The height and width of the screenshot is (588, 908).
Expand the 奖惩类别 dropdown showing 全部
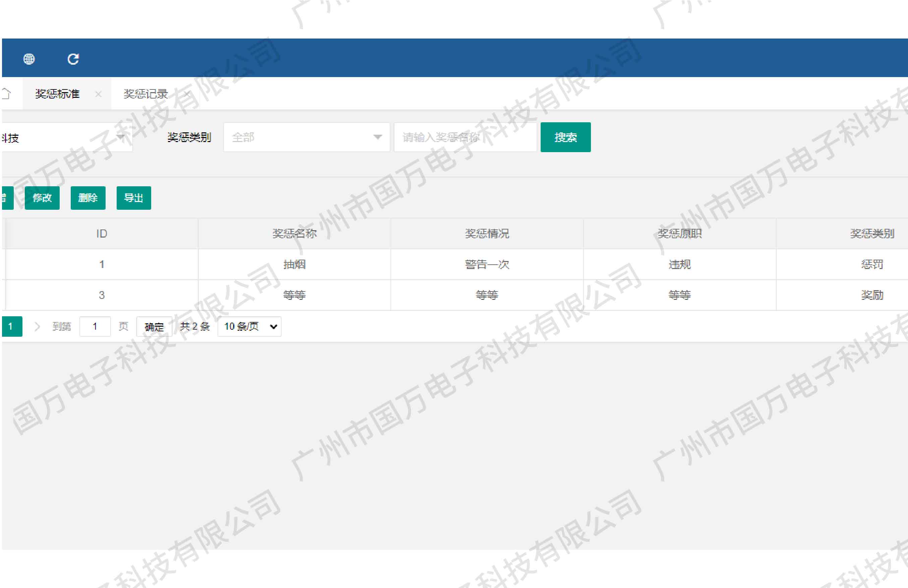306,137
